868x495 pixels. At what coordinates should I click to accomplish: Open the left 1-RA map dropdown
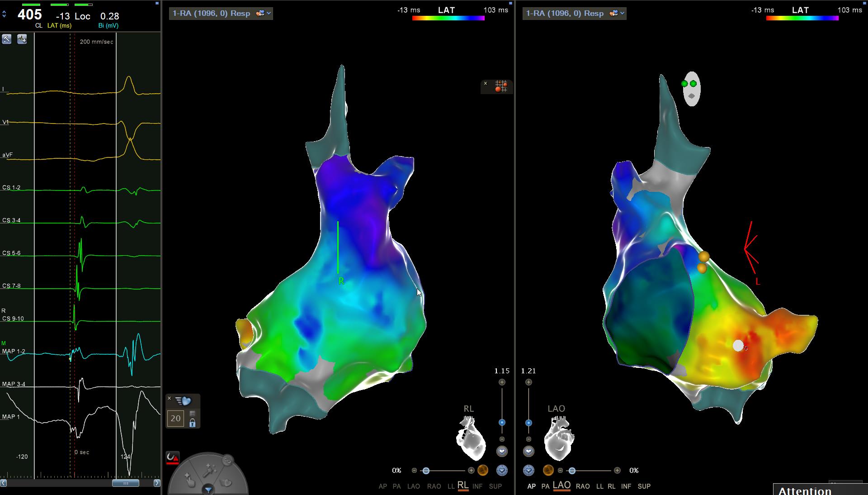coord(269,14)
